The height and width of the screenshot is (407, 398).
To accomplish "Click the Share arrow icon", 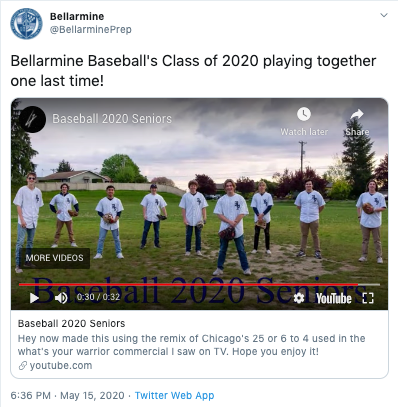I will coord(357,115).
